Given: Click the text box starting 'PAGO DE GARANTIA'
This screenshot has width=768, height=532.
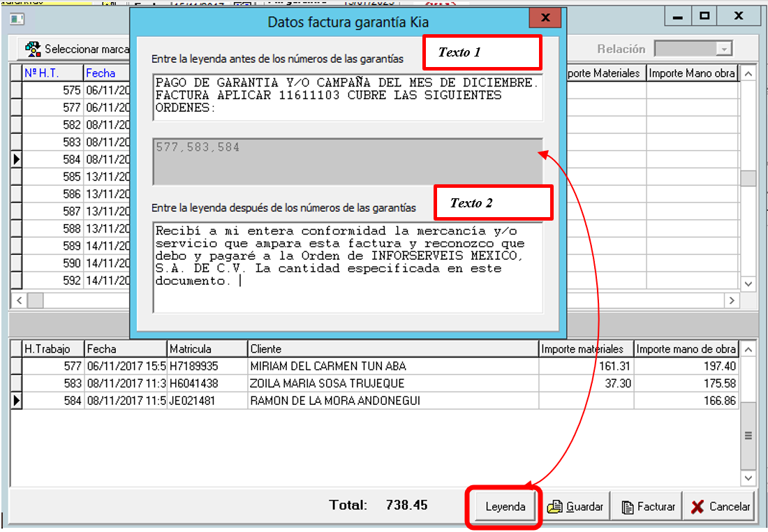Looking at the screenshot, I should [x=348, y=98].
